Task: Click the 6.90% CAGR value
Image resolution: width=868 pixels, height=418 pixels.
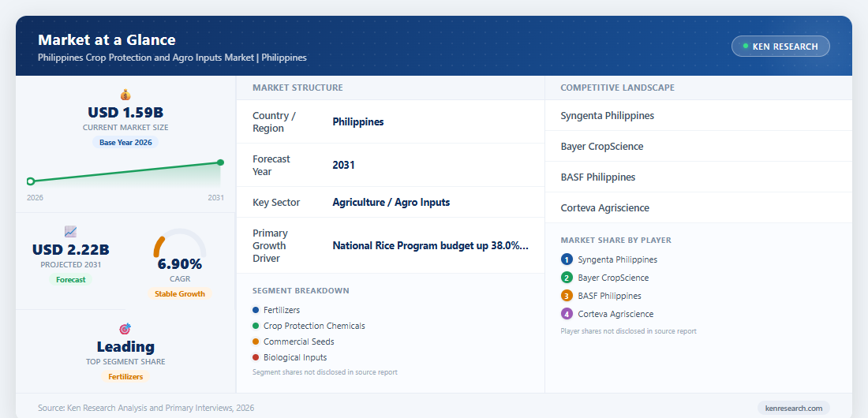Action: tap(179, 264)
